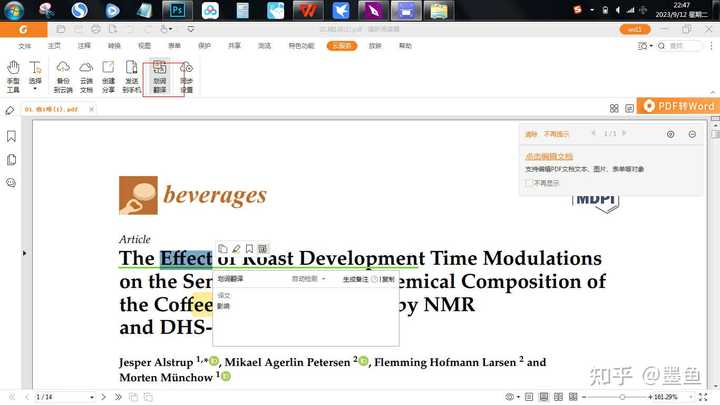Collapse the tip panel with minus icon
This screenshot has width=720, height=405.
pos(692,134)
